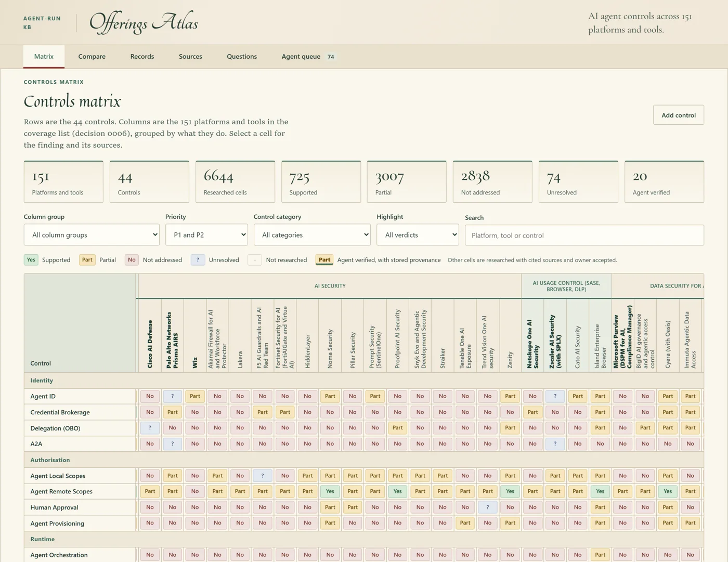Select the A2A cell for Palo Alto Prisma AIRS
Screen dimensions: 728x562
pos(173,444)
